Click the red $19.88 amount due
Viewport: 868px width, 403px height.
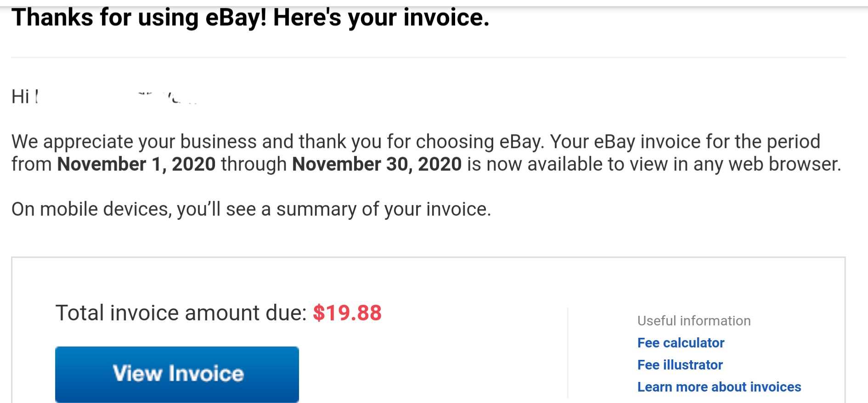pos(347,313)
